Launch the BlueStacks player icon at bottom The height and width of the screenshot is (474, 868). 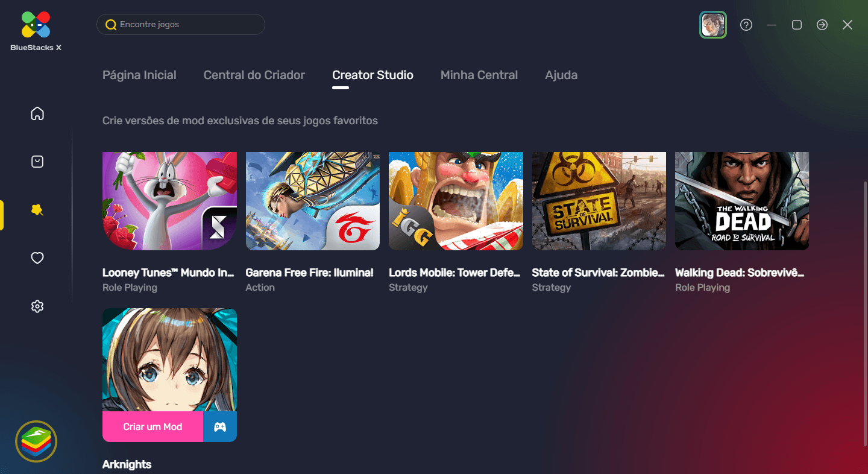[x=36, y=441]
